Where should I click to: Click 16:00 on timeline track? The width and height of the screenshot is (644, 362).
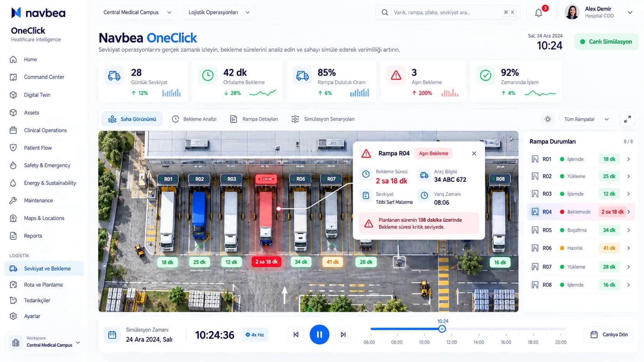click(506, 329)
